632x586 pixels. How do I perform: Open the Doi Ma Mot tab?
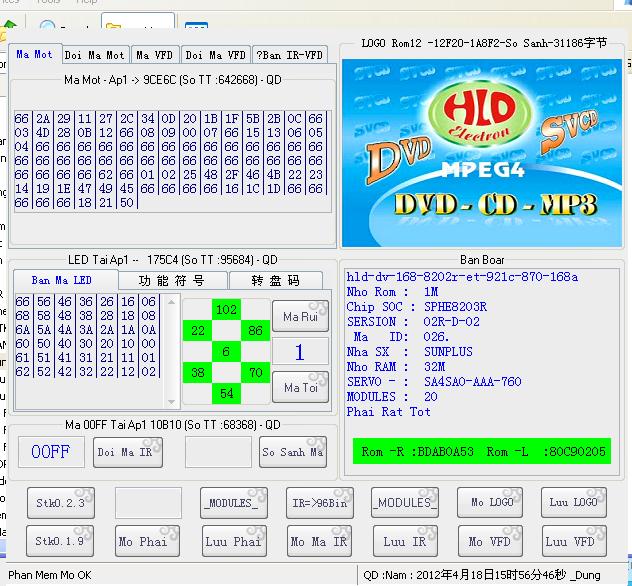[95, 55]
